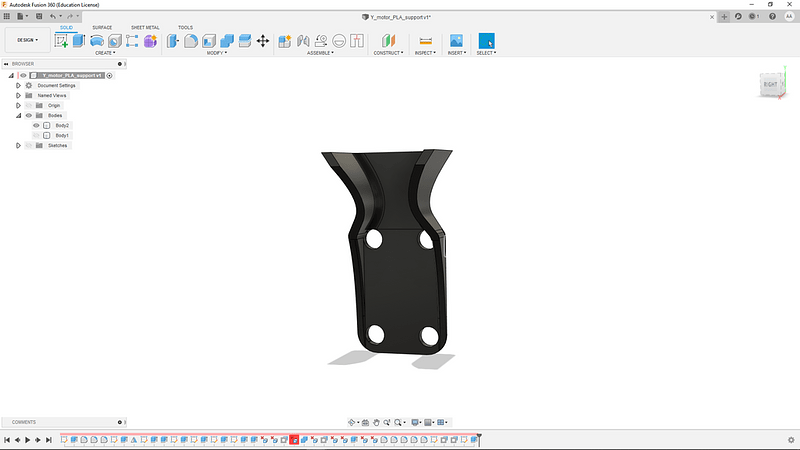This screenshot has width=800, height=450.
Task: Play the timeline
Action: coord(28,440)
